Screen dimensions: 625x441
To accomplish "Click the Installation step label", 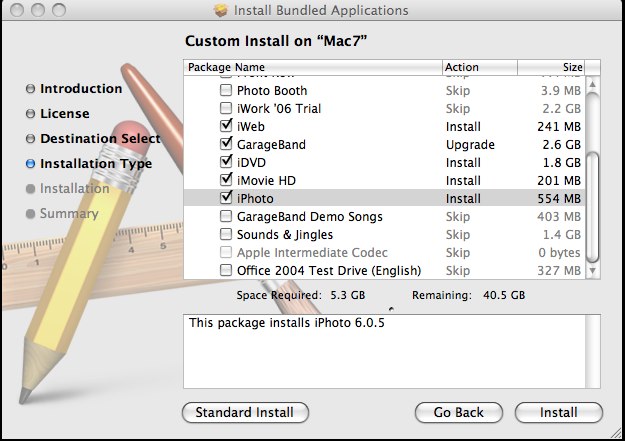I will (x=75, y=189).
